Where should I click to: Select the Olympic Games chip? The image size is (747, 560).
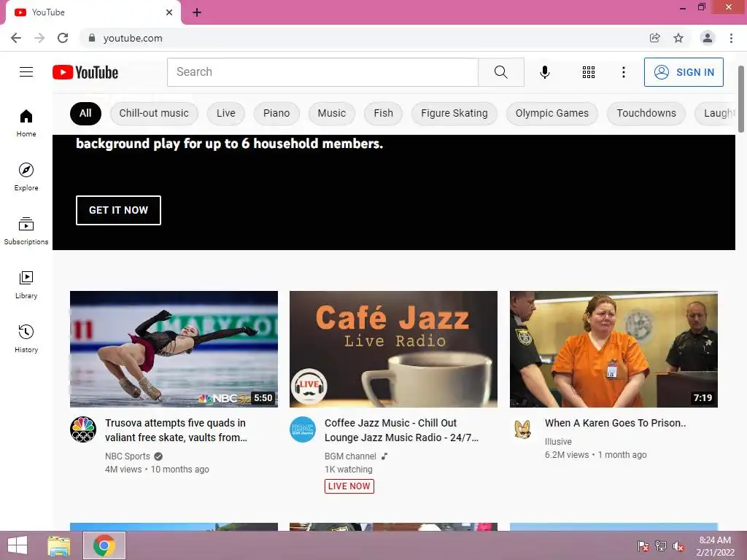(x=552, y=113)
